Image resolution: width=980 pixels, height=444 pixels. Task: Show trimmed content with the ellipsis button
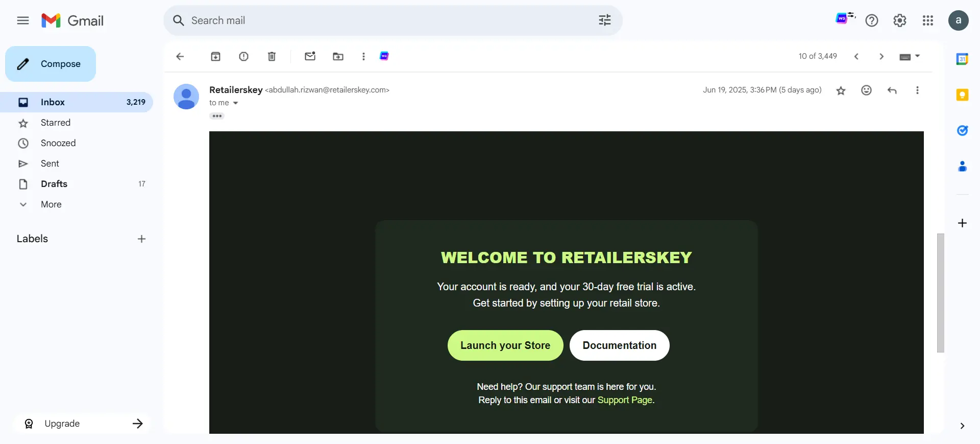click(217, 116)
